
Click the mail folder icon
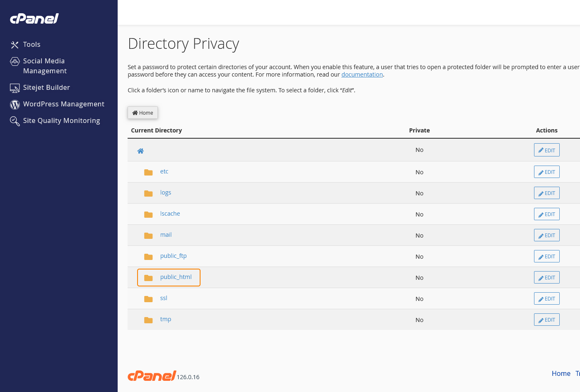(x=148, y=236)
